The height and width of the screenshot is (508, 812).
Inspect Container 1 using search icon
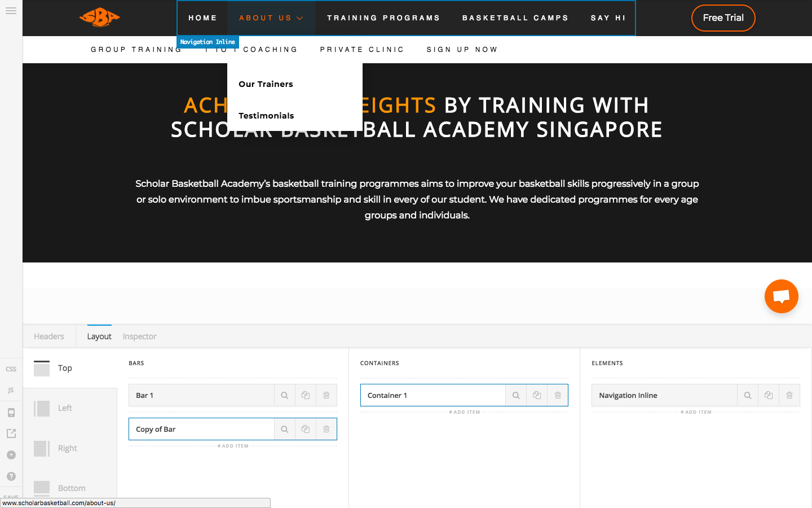[x=516, y=395]
